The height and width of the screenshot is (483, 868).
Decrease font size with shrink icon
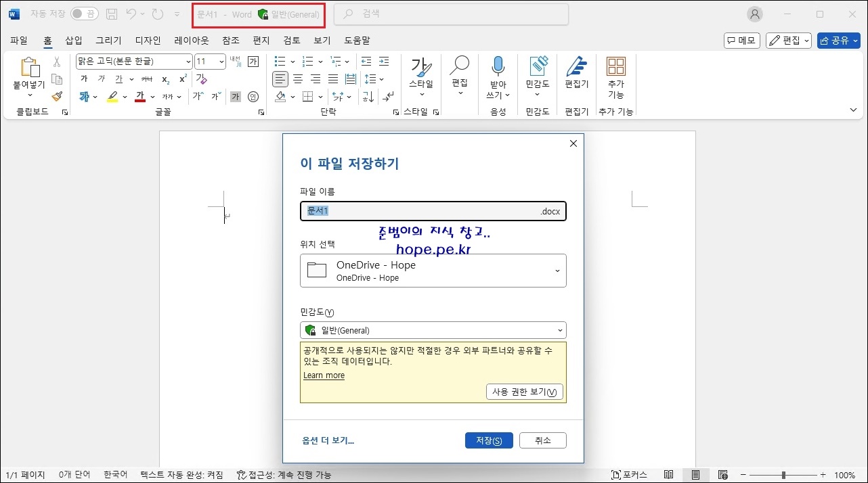click(x=216, y=97)
